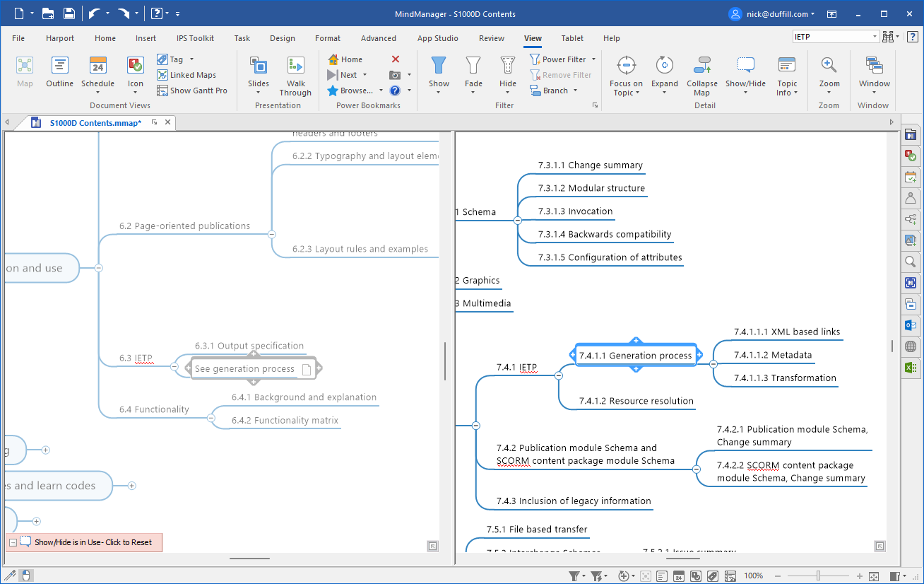Click Fit Map icon in status bar
The image size is (924, 584).
[x=874, y=576]
